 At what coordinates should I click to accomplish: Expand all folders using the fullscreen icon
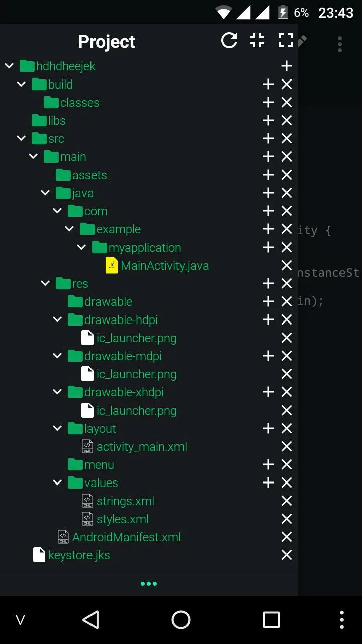click(x=286, y=41)
